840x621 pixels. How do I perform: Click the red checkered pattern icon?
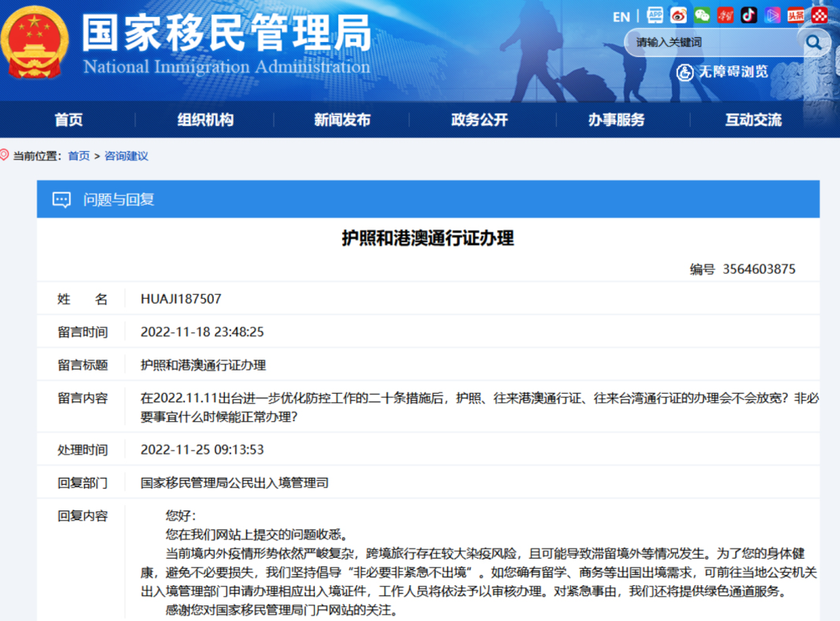pos(819,16)
